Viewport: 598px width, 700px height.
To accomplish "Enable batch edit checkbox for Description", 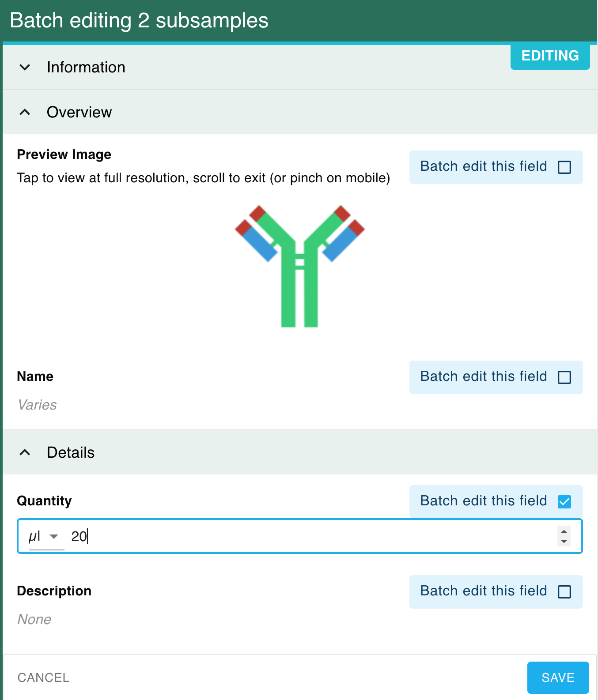I will pyautogui.click(x=564, y=592).
